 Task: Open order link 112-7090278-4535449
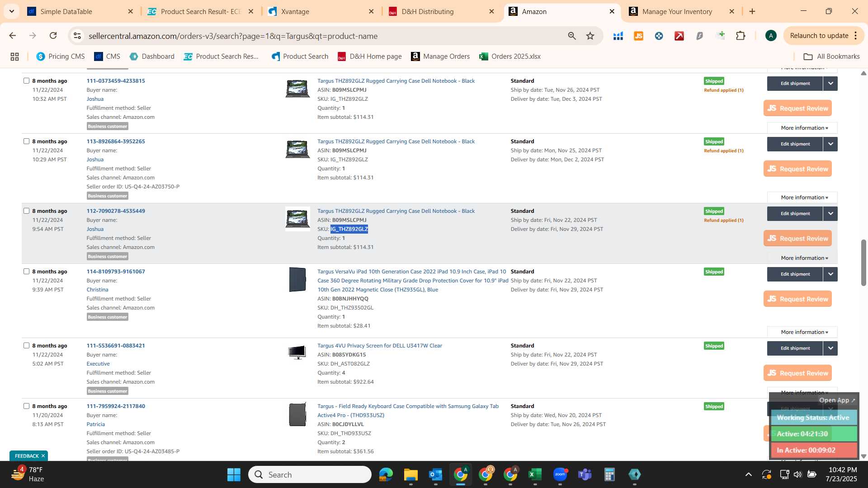pos(116,211)
